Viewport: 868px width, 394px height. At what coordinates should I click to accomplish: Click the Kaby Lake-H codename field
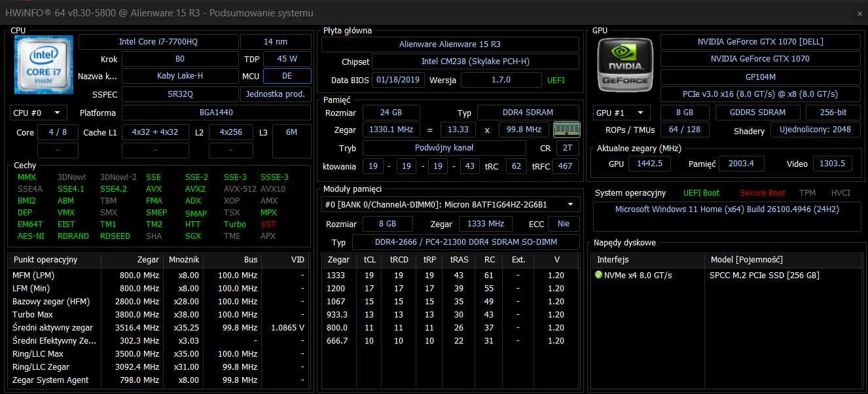tap(180, 75)
